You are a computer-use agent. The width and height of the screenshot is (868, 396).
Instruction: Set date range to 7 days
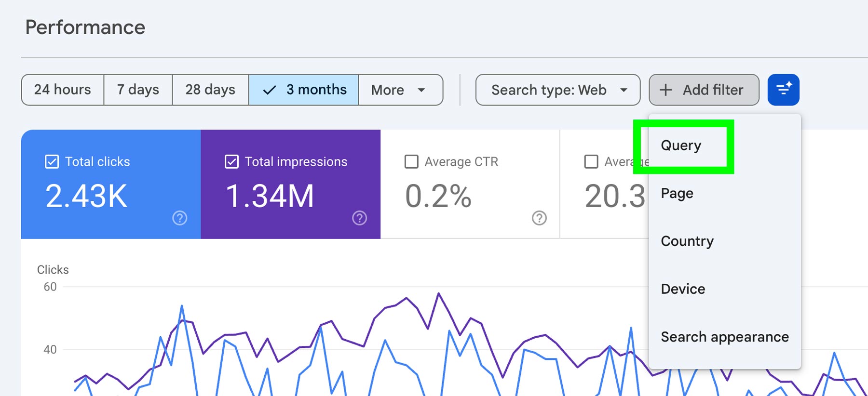pos(138,90)
